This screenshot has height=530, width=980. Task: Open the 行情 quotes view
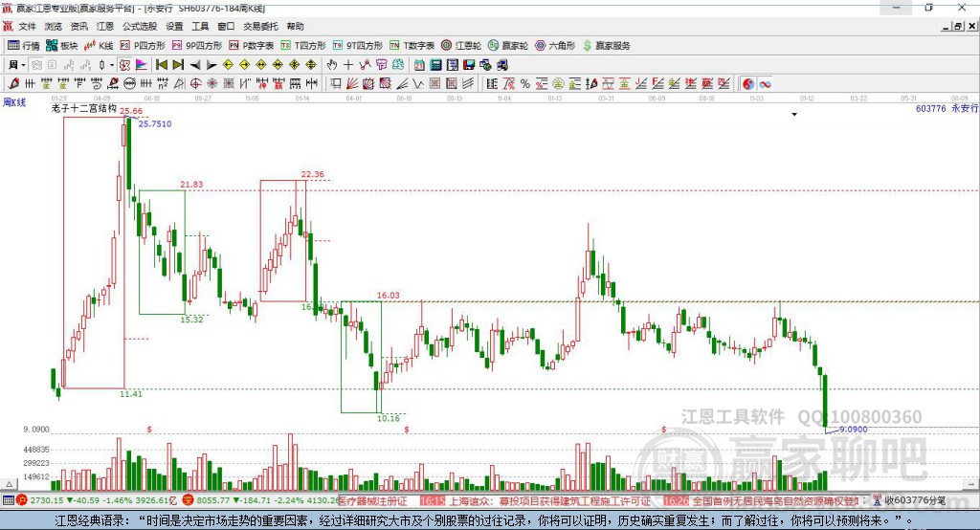click(23, 46)
